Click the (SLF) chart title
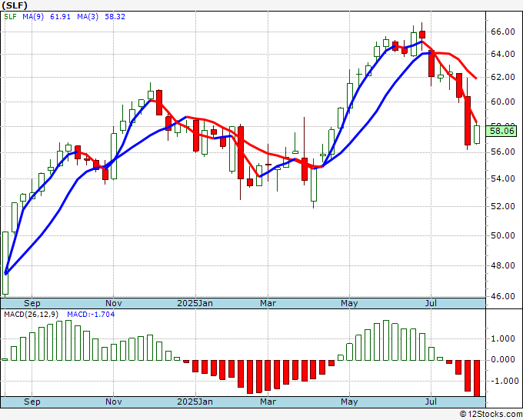The image size is (523, 420). pyautogui.click(x=15, y=5)
